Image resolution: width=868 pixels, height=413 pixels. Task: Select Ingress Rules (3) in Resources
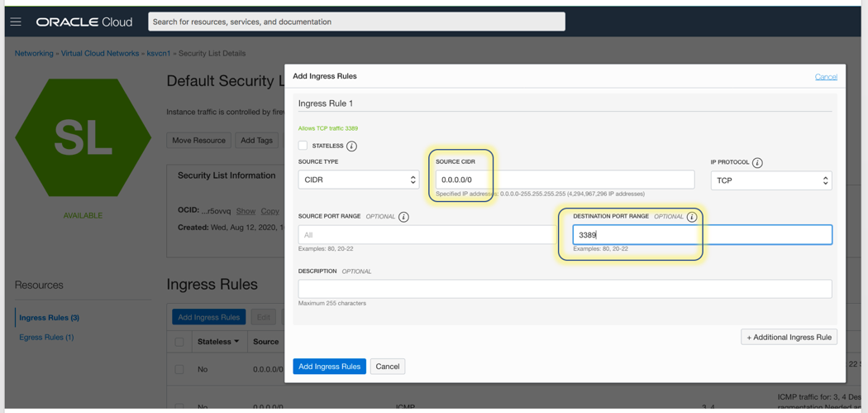[50, 318]
